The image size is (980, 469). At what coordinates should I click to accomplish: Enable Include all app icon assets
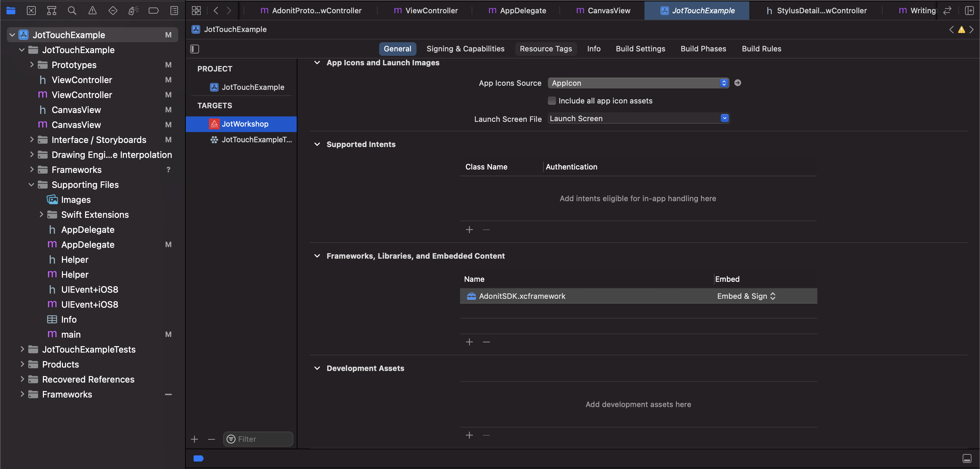pyautogui.click(x=552, y=101)
